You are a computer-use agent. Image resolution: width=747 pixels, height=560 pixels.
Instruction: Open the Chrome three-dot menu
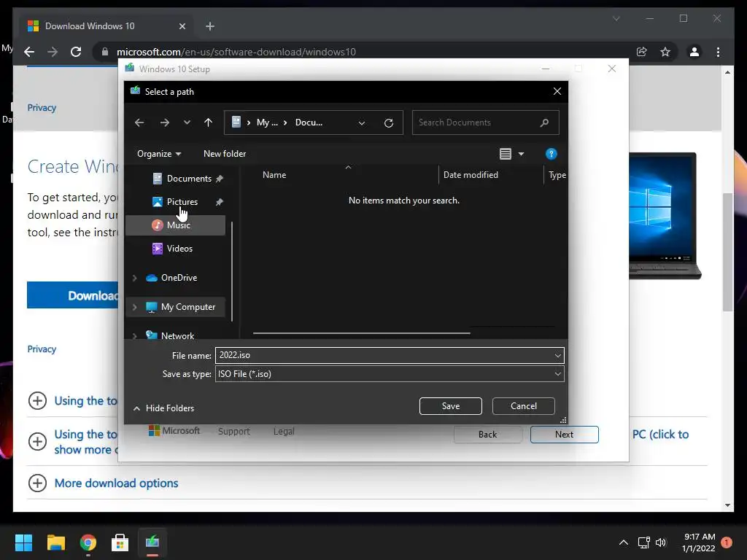pyautogui.click(x=718, y=52)
